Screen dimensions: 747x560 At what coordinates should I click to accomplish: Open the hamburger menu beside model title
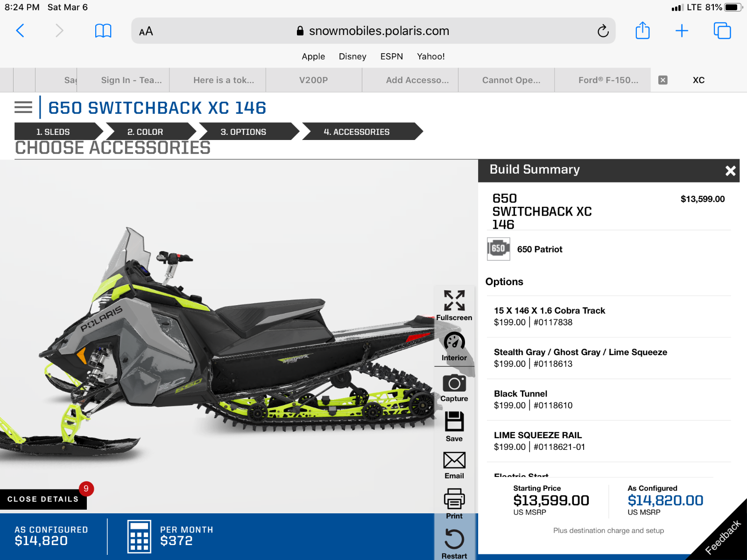click(x=23, y=107)
